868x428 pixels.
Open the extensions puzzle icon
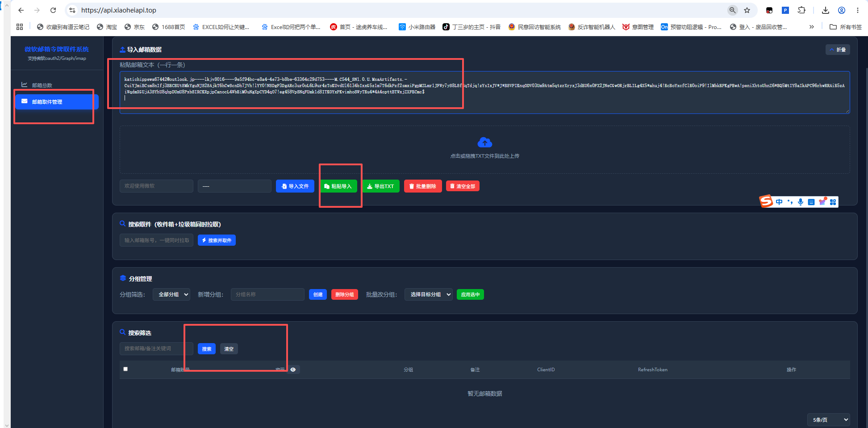(x=801, y=10)
